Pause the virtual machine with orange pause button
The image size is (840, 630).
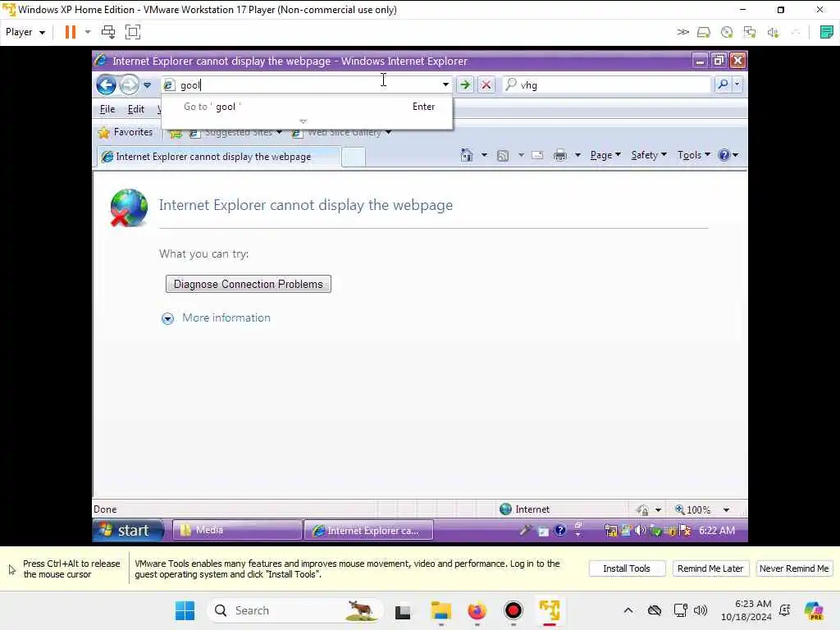(71, 32)
